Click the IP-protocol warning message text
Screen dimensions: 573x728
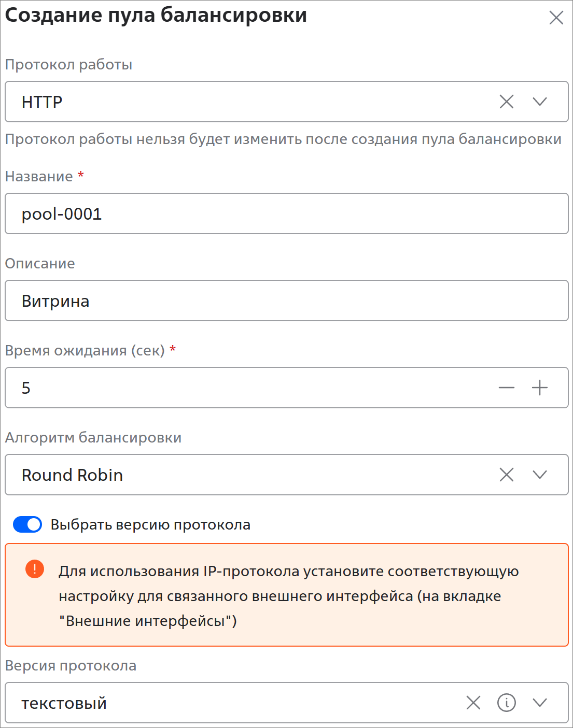(x=288, y=596)
